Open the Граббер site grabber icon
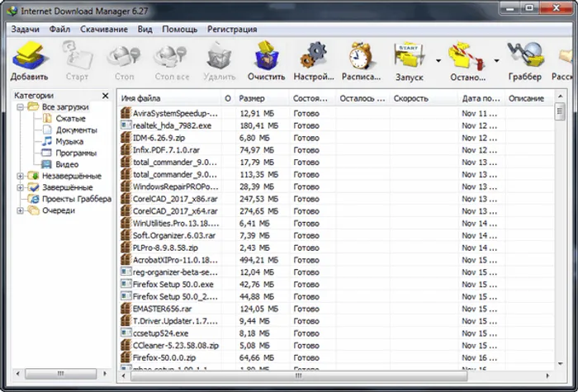The height and width of the screenshot is (392, 578). click(x=525, y=56)
